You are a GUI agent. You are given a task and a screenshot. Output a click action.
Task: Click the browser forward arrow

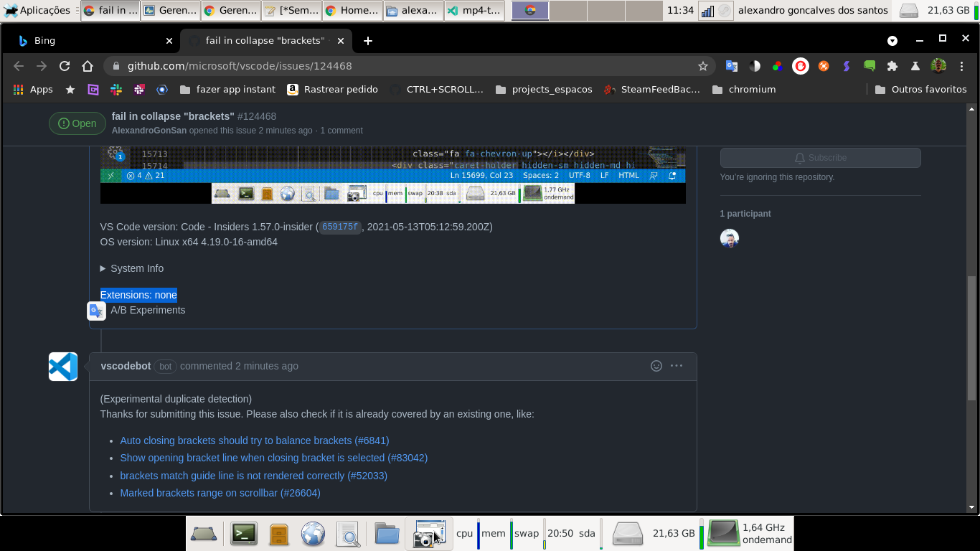click(x=42, y=66)
